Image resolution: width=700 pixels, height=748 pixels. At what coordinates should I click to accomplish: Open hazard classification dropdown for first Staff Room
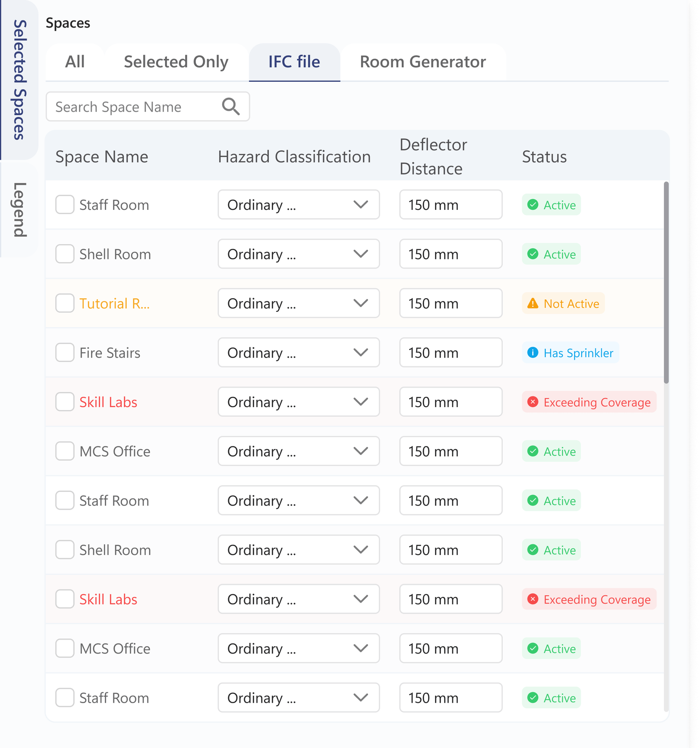[299, 205]
